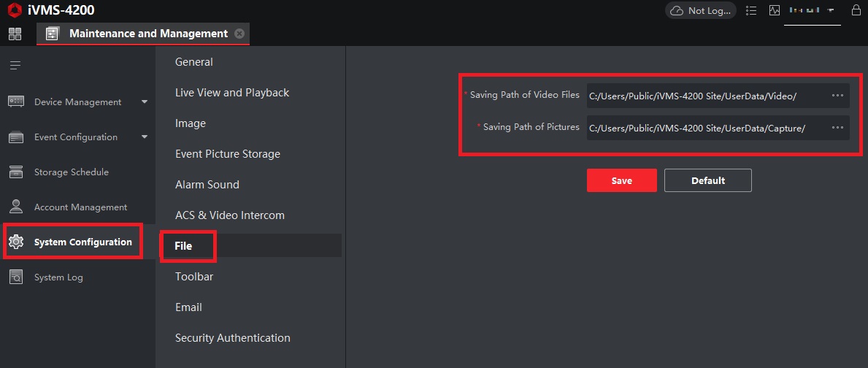Browse for video files saving path
This screenshot has height=368, width=868.
837,96
